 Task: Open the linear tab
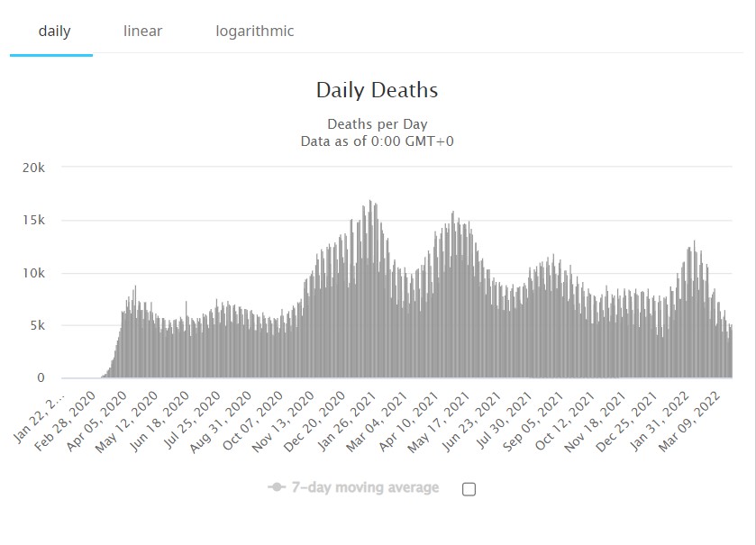pyautogui.click(x=143, y=32)
